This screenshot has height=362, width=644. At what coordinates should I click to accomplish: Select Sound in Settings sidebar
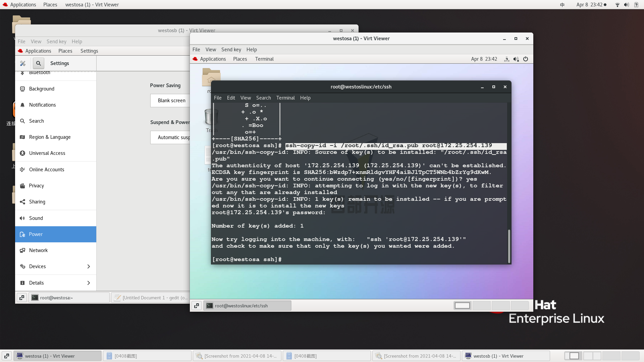point(56,218)
